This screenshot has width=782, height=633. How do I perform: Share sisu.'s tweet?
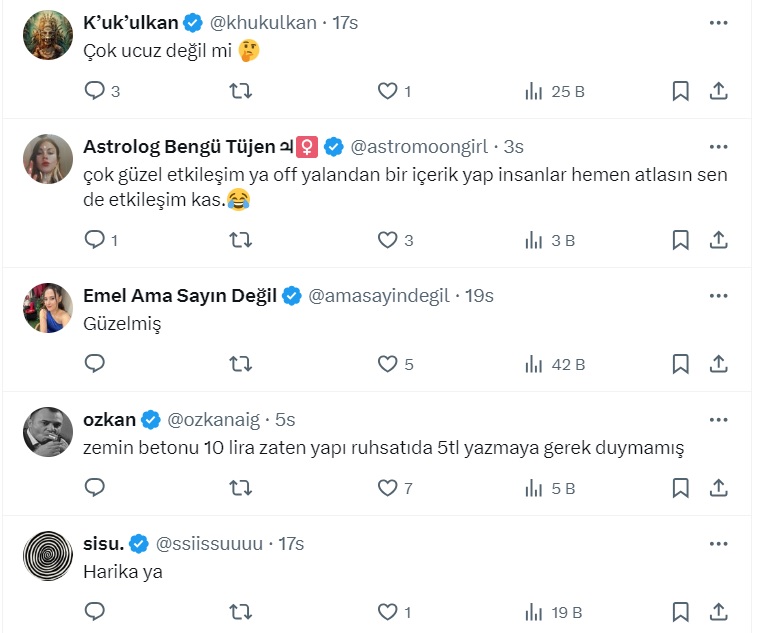[718, 612]
